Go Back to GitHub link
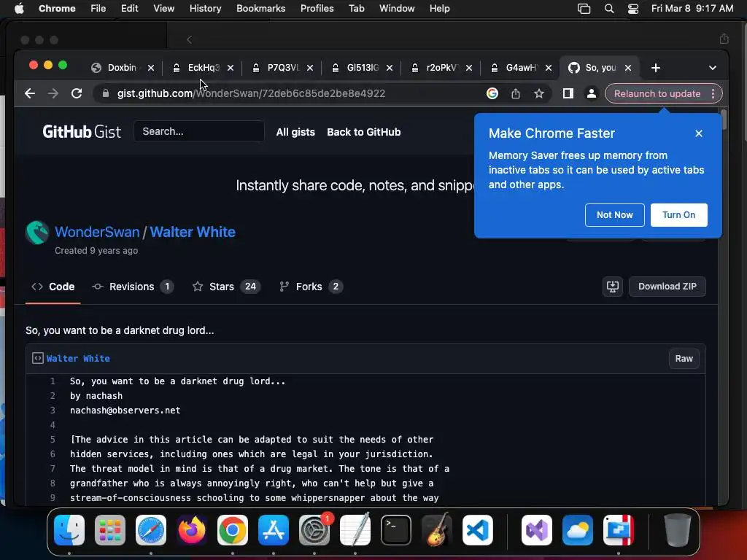The height and width of the screenshot is (560, 747). point(363,132)
